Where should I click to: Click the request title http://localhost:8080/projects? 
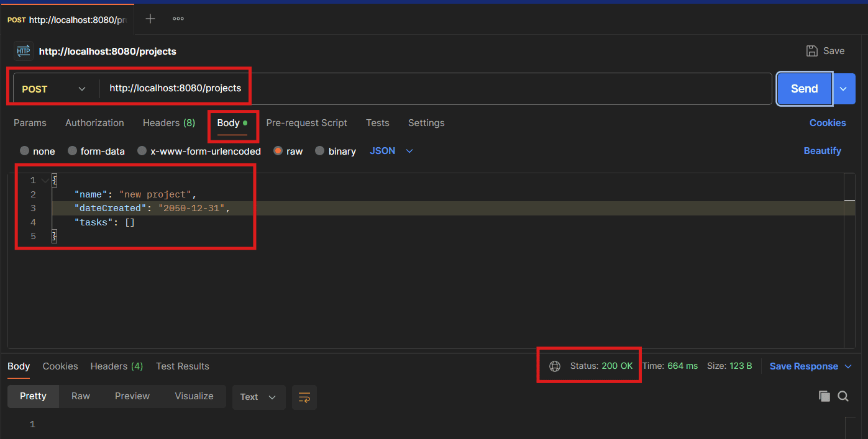[107, 52]
